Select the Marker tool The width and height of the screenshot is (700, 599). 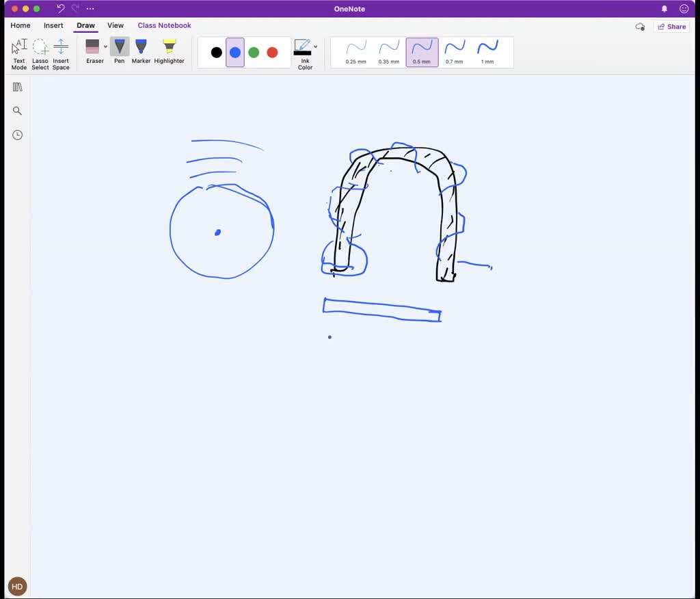pyautogui.click(x=141, y=52)
